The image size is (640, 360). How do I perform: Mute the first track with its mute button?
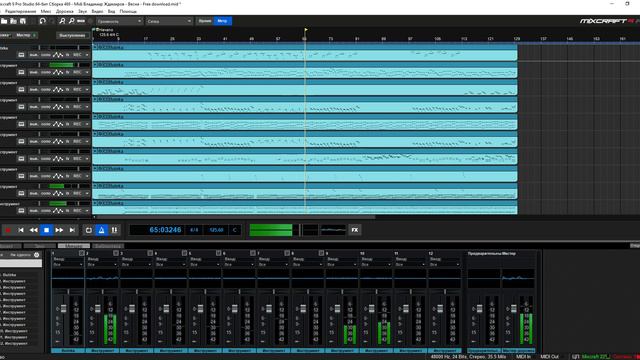[x=33, y=55]
